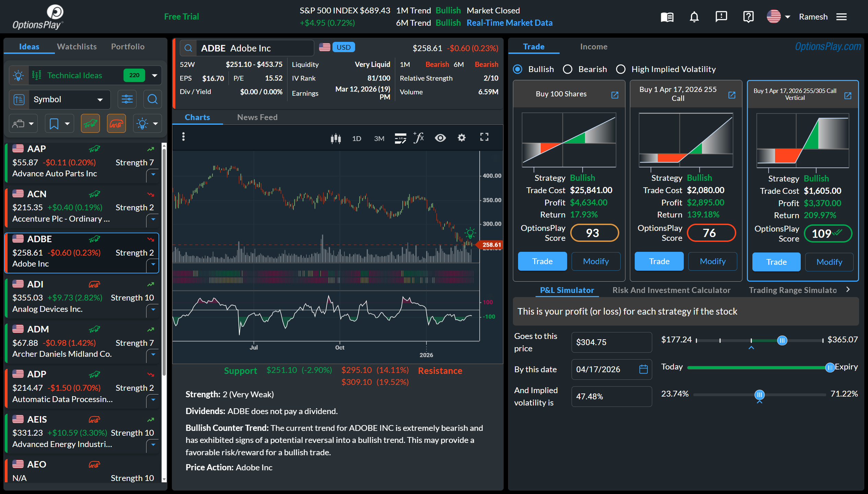Click the implied volatility slider handle
868x494 pixels.
click(x=760, y=395)
